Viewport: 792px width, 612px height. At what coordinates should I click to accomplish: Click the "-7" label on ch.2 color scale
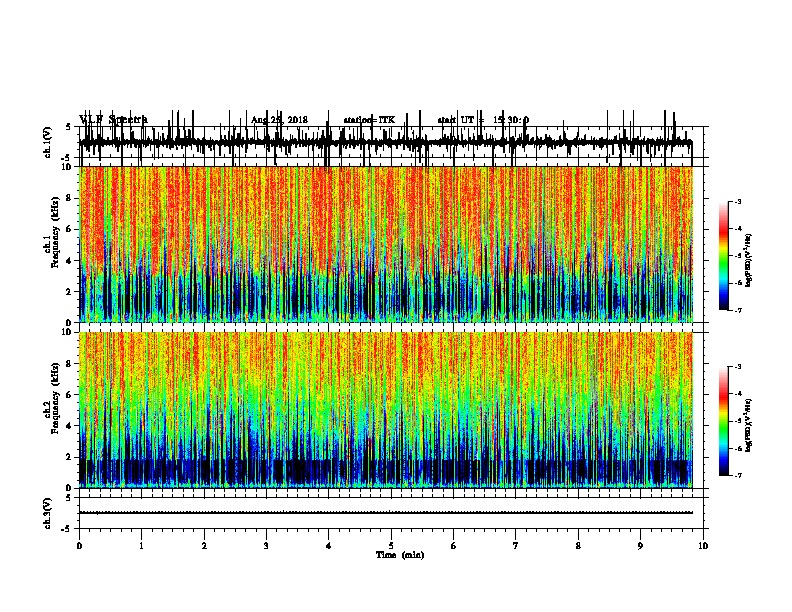737,475
